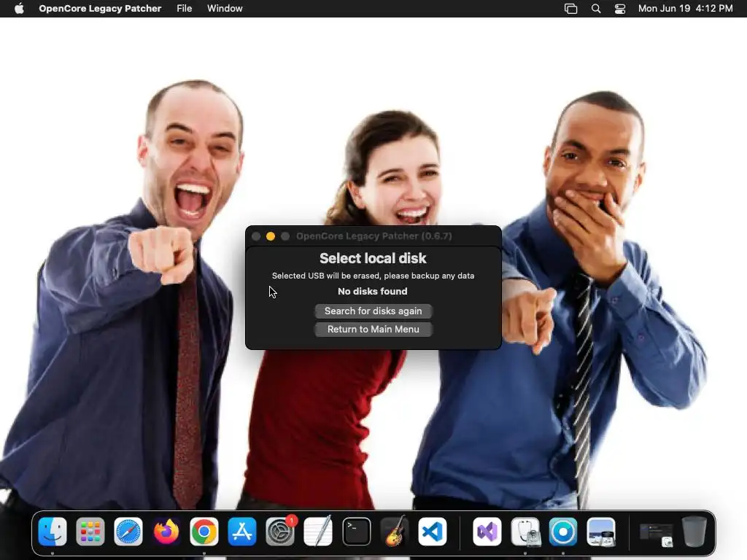Click the Select local disk heading
747x560 pixels.
373,258
